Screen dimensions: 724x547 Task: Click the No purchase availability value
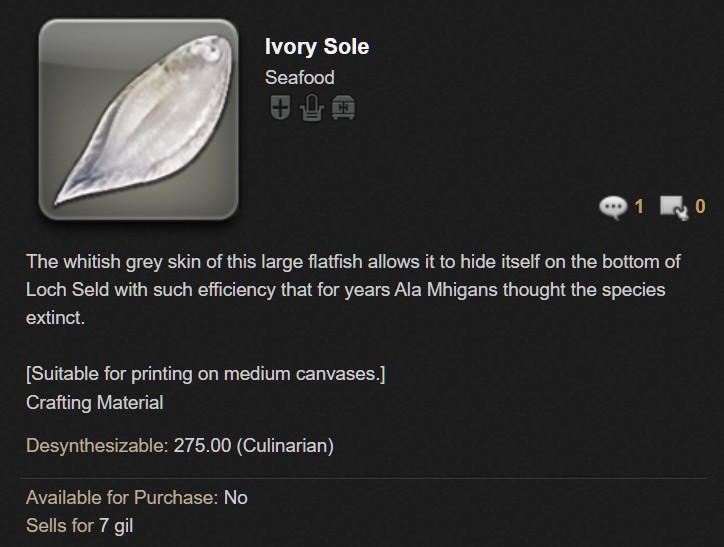[236, 497]
